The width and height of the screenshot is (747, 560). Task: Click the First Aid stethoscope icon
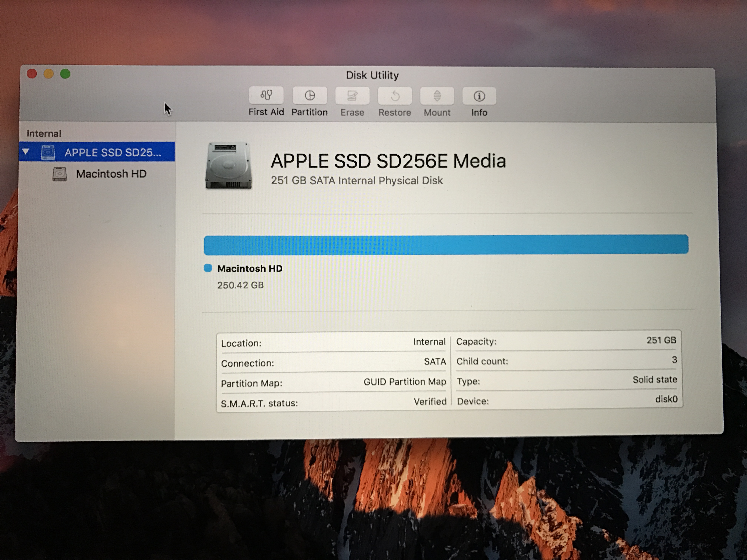[x=266, y=96]
